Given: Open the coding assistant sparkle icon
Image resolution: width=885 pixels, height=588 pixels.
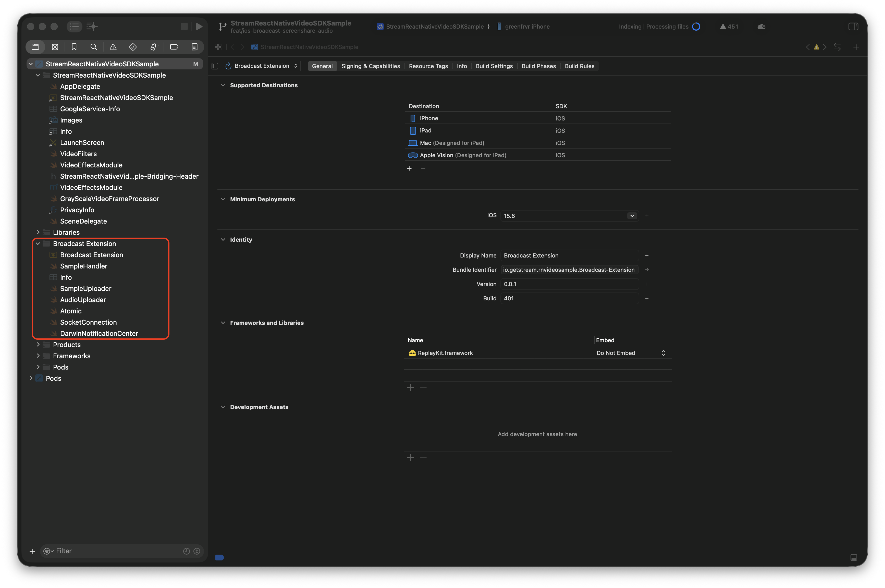Looking at the screenshot, I should [x=92, y=26].
